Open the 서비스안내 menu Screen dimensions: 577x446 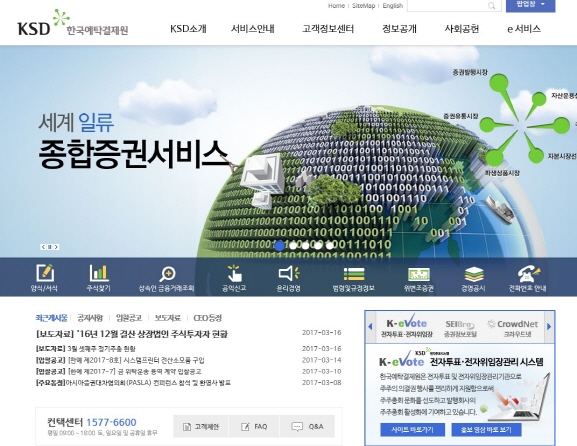point(253,29)
